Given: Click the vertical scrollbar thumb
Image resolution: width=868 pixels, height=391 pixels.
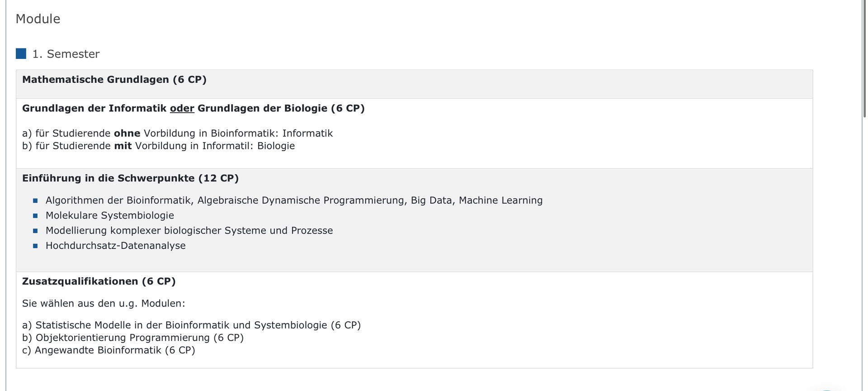Looking at the screenshot, I should (x=864, y=59).
